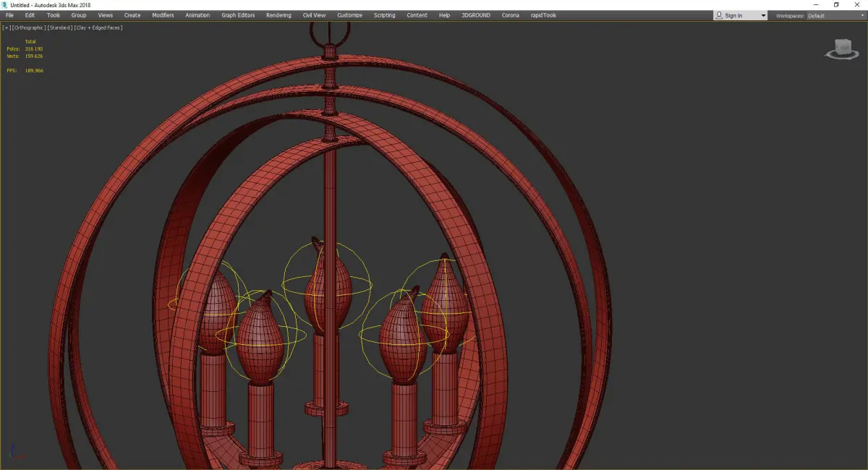868x470 pixels.
Task: Open the [Clay + Edged Faces] label
Action: click(98, 27)
